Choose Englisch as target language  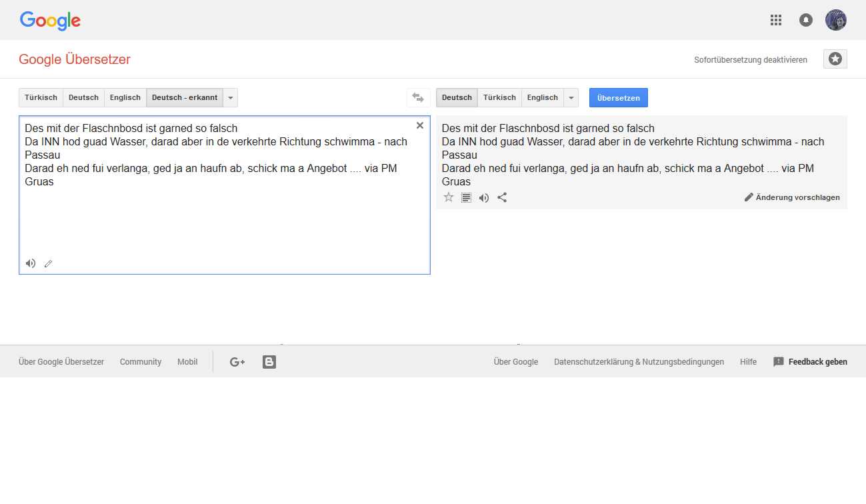(x=542, y=97)
